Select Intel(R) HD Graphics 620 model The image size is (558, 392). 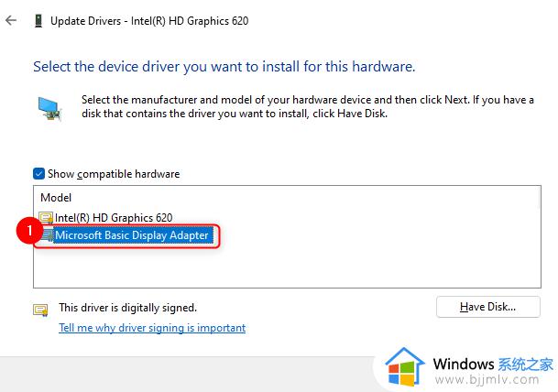[x=114, y=217]
